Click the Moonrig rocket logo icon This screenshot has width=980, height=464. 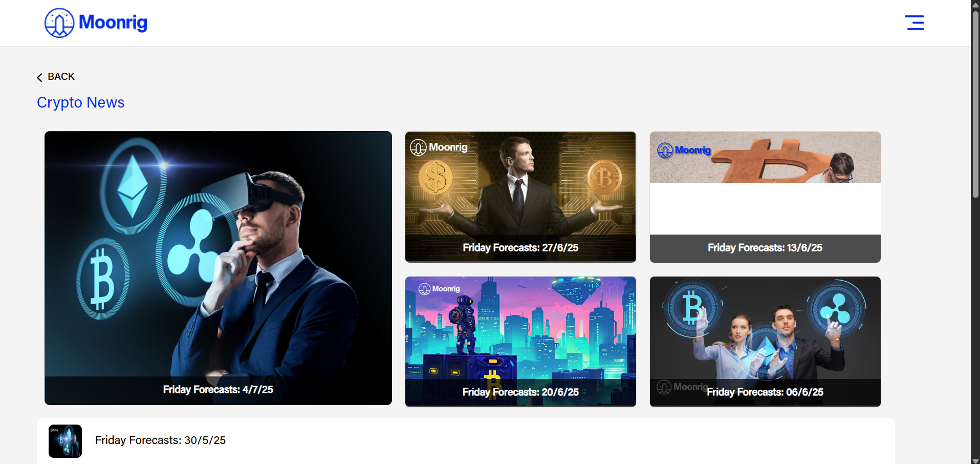tap(59, 23)
